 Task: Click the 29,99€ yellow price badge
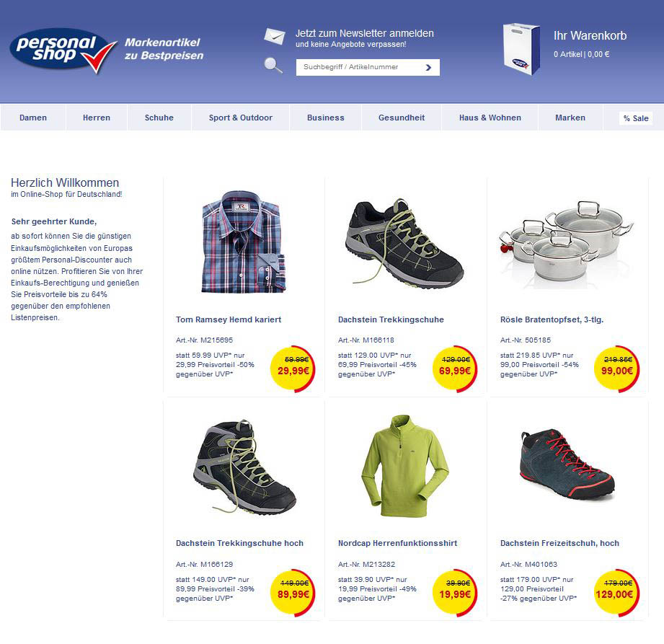(x=293, y=369)
